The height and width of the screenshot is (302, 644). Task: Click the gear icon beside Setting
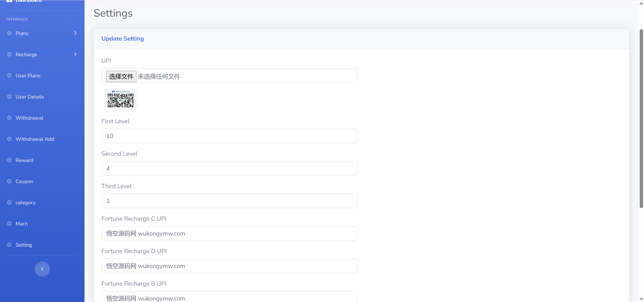point(9,245)
